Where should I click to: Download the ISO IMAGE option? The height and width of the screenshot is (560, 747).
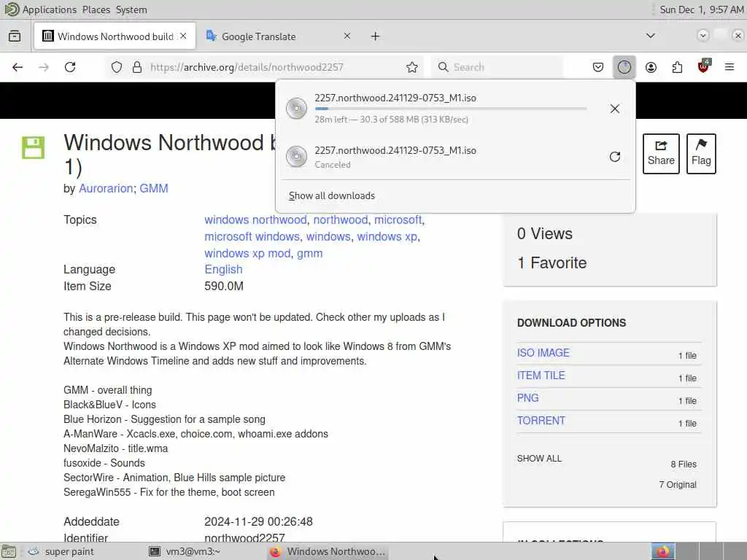[x=543, y=353]
